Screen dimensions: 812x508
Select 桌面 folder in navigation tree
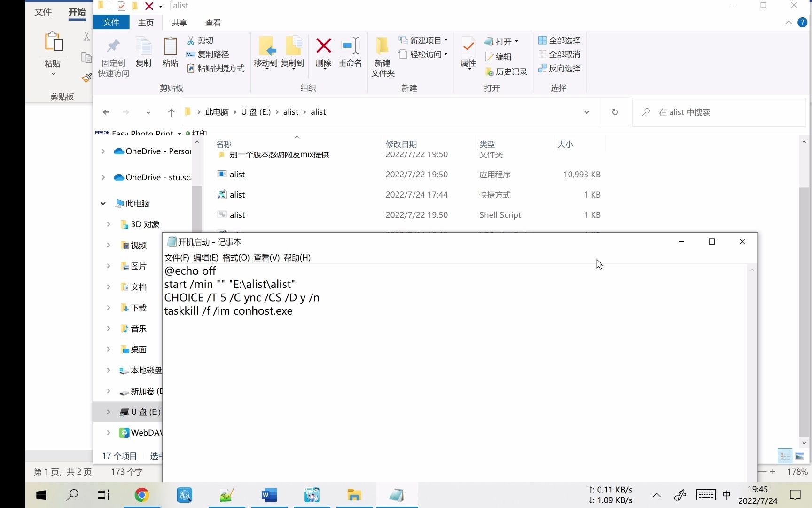point(139,349)
